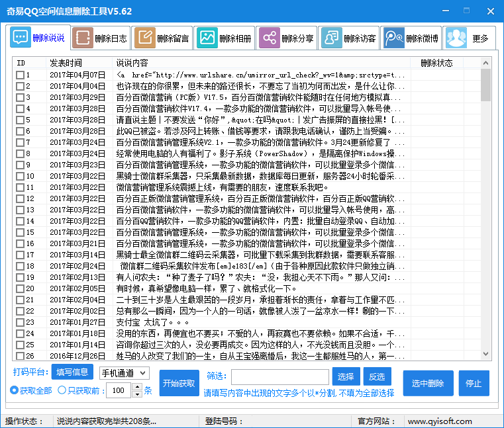Click the list scrollbar down arrow
The width and height of the screenshot is (504, 428).
[x=485, y=354]
